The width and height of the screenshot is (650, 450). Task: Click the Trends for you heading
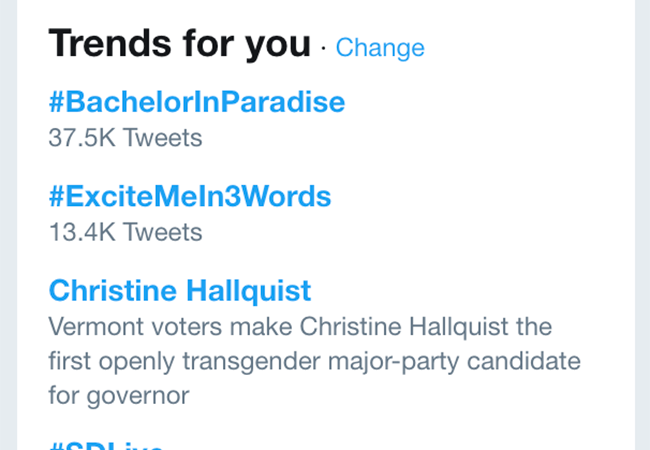tap(180, 44)
